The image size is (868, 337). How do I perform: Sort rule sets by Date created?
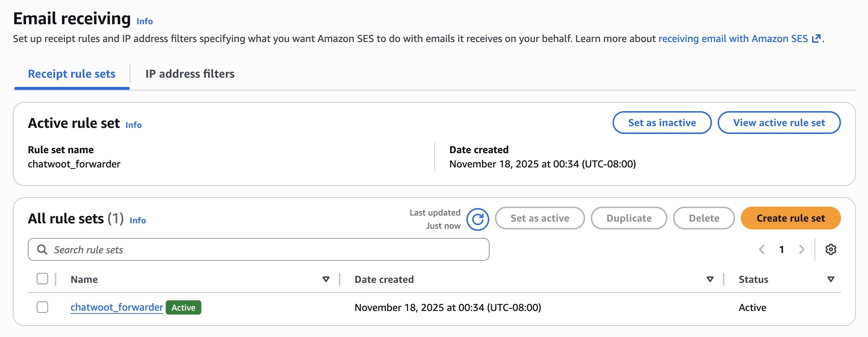(709, 279)
